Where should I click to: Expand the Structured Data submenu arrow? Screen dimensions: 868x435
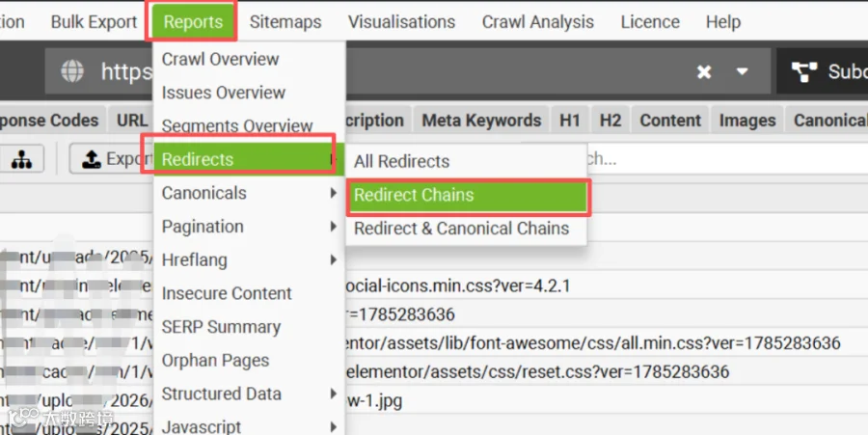pyautogui.click(x=334, y=394)
